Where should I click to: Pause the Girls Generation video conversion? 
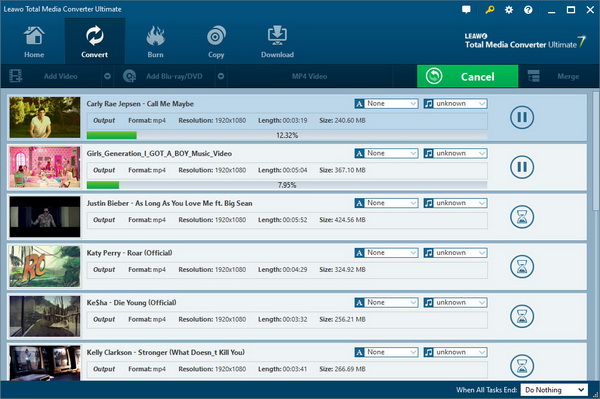click(522, 167)
